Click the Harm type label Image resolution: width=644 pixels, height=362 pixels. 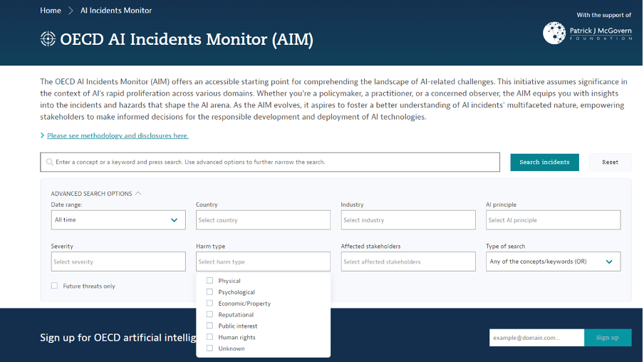pyautogui.click(x=210, y=246)
